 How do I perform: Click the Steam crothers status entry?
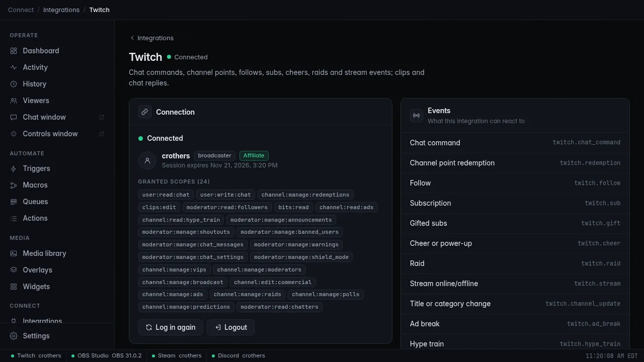click(x=177, y=355)
